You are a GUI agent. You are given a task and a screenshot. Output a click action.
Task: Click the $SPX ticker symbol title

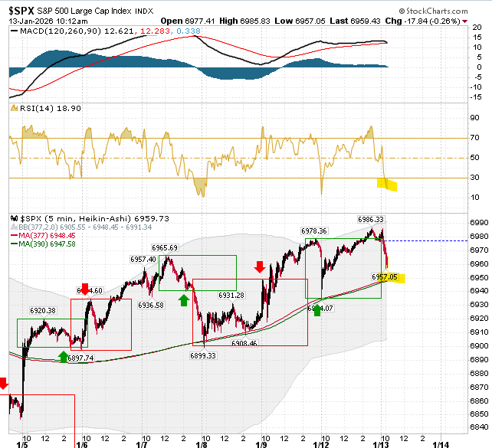(x=21, y=11)
